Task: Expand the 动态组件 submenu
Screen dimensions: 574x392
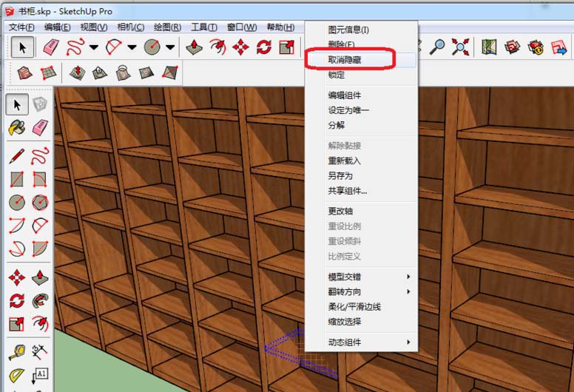Action: pos(370,342)
